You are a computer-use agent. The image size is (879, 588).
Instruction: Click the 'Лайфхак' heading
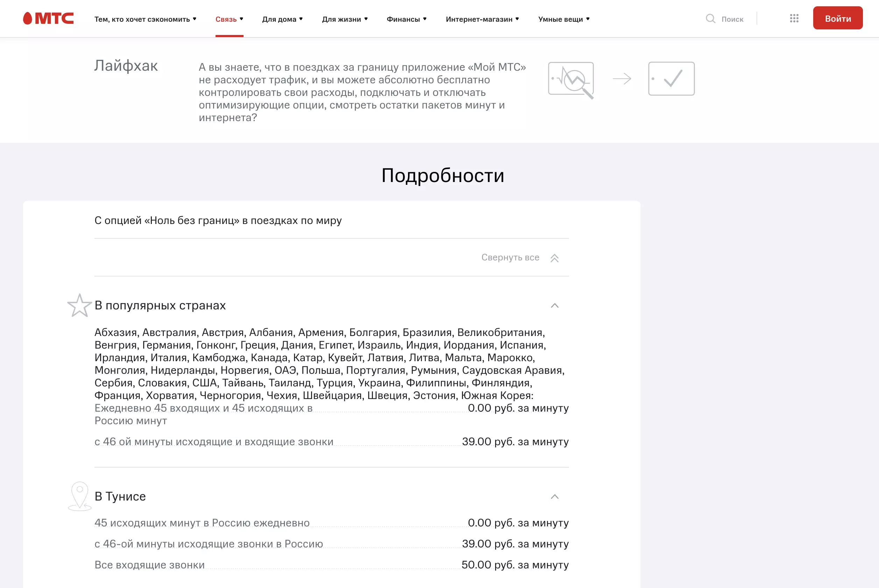(126, 66)
